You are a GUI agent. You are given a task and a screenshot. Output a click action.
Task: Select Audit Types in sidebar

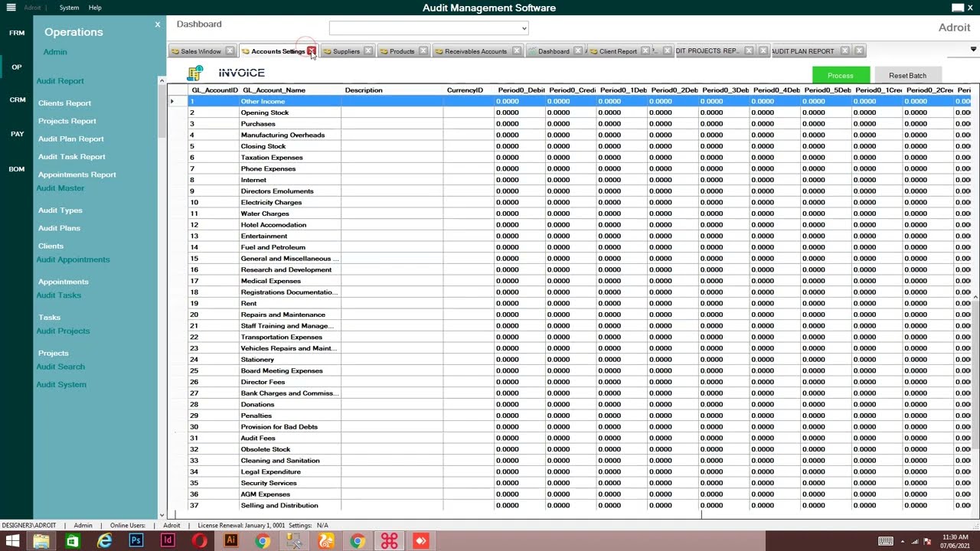coord(60,210)
